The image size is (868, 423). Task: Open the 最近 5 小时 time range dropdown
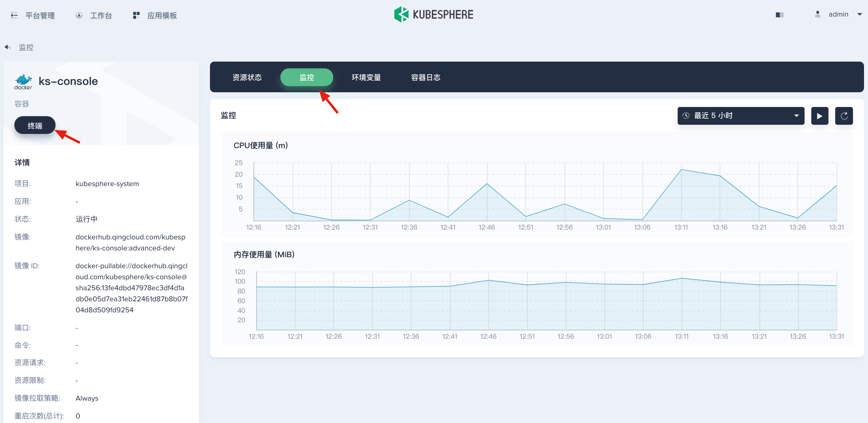tap(740, 116)
